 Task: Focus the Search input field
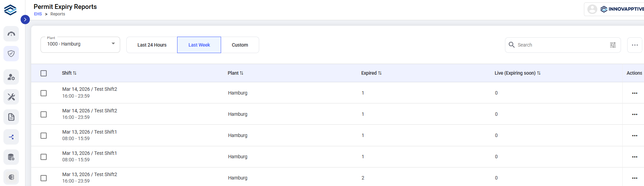coord(562,45)
